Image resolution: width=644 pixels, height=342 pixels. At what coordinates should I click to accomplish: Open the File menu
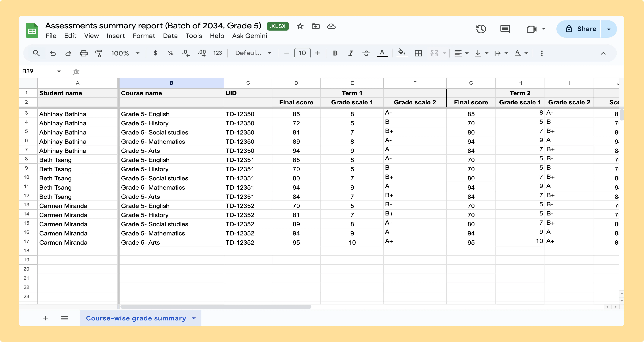pos(51,36)
